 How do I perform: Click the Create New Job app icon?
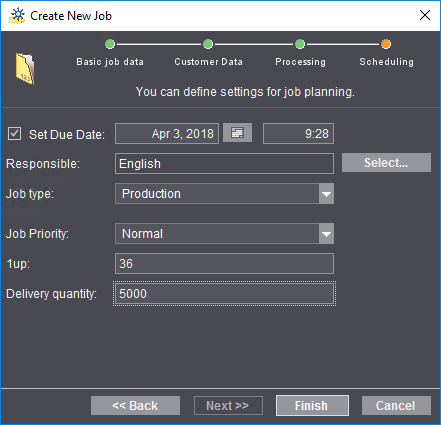[17, 16]
